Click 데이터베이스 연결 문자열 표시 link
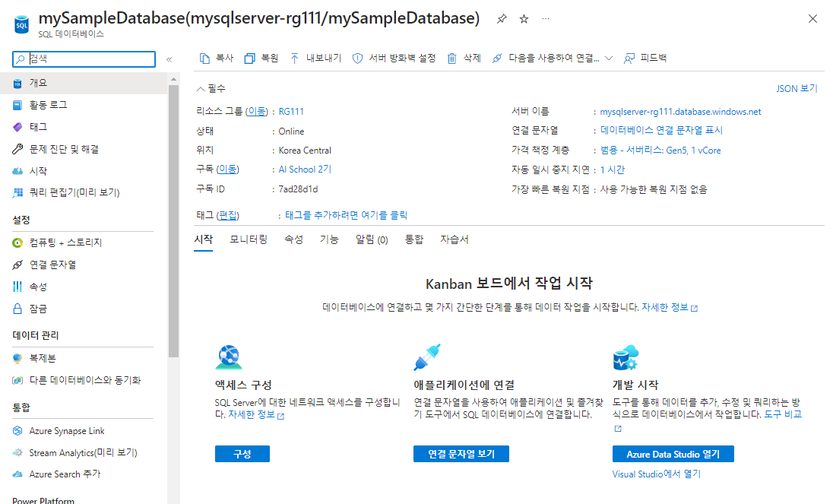The height and width of the screenshot is (504, 833). pos(661,130)
